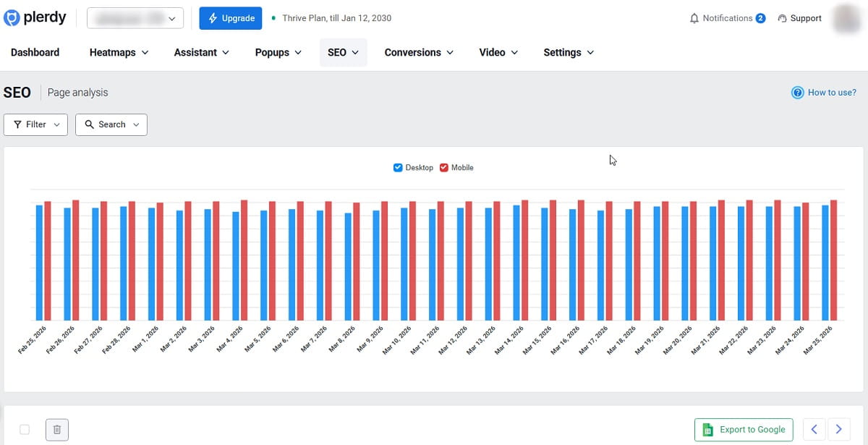868x445 pixels.
Task: Click the next page arrow button
Action: [x=839, y=429]
